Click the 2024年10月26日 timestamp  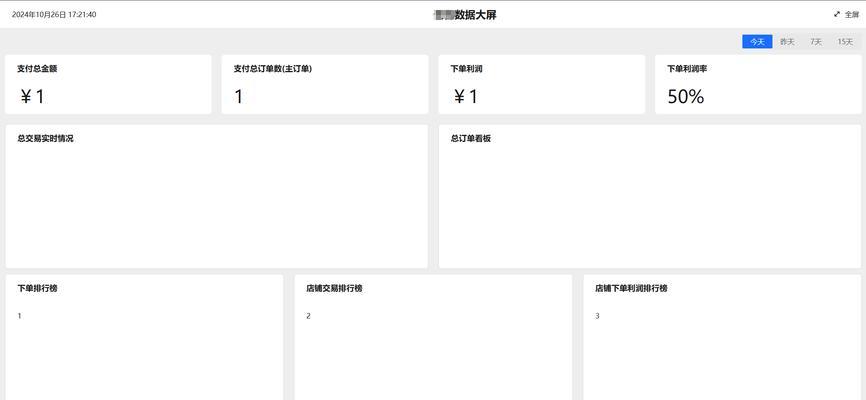click(54, 15)
